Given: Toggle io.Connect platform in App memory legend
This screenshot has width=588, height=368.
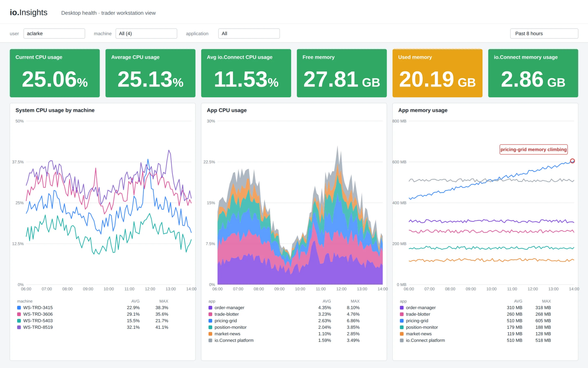Looking at the screenshot, I should 422,340.
